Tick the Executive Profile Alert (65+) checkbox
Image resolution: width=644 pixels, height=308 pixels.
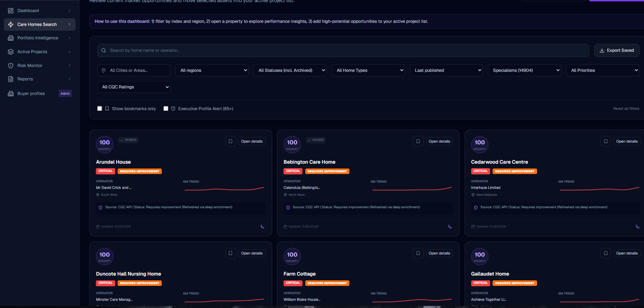166,108
